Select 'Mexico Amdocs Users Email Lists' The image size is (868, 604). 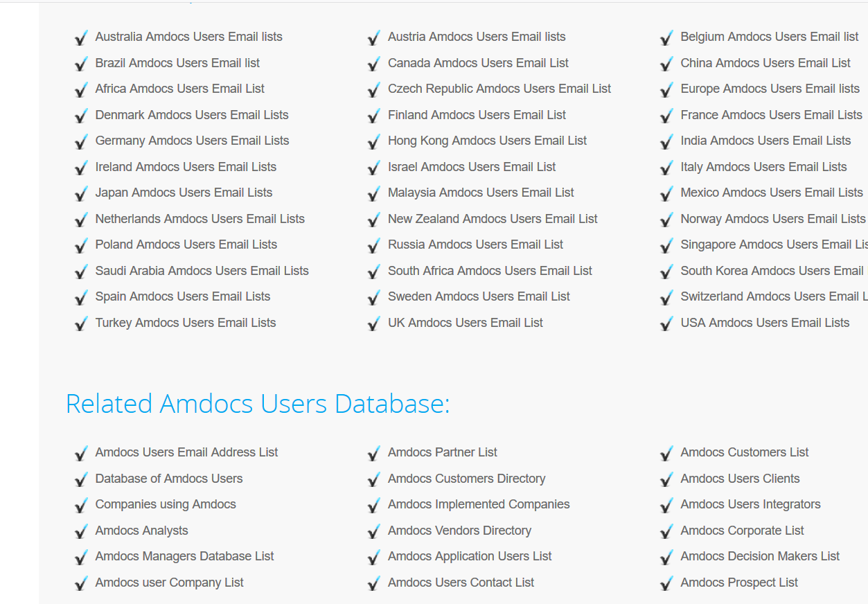(772, 193)
